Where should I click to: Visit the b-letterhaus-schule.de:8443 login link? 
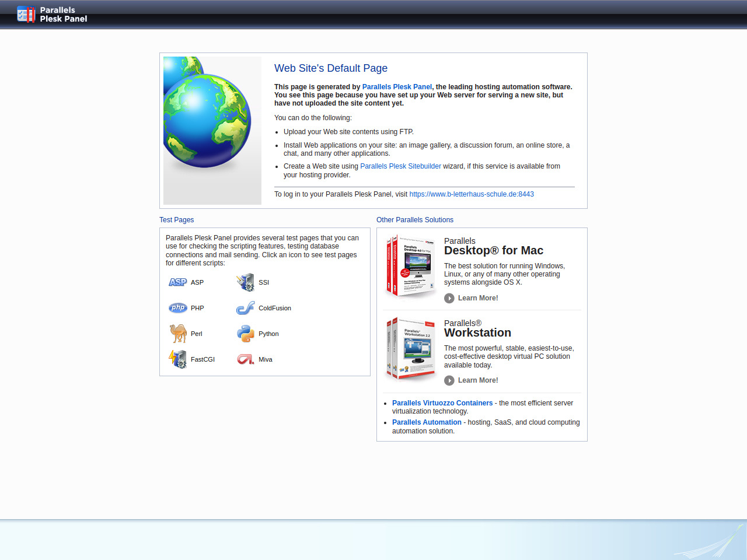pos(471,194)
